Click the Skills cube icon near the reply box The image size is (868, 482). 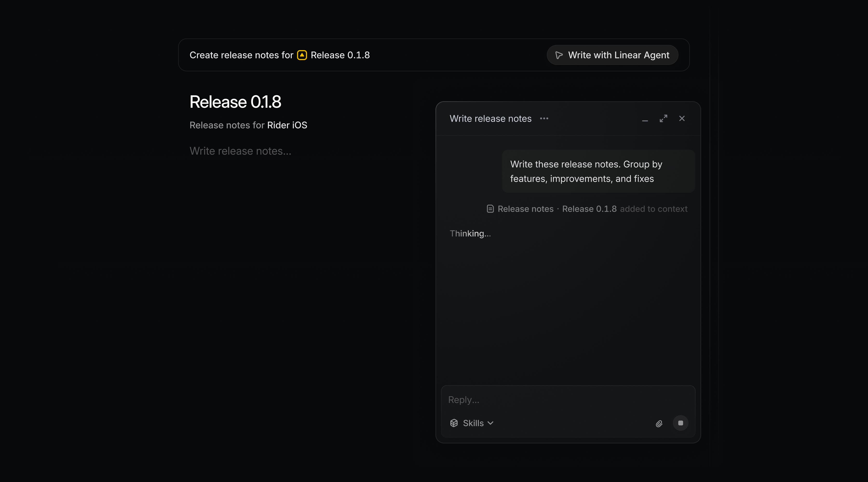tap(454, 423)
